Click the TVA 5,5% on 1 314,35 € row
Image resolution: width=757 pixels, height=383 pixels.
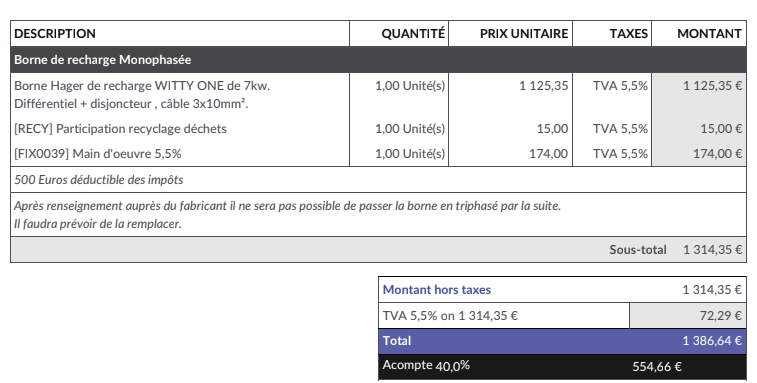click(x=562, y=316)
